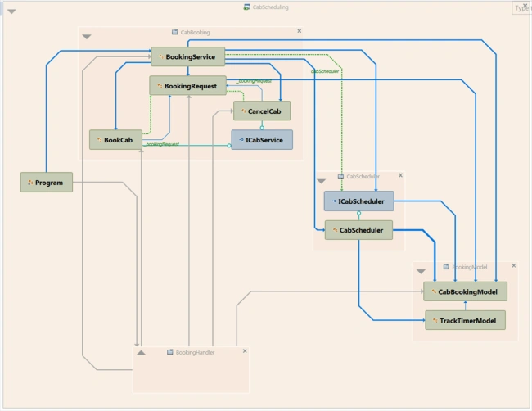Select the ICabScheduler interface node

coord(359,201)
